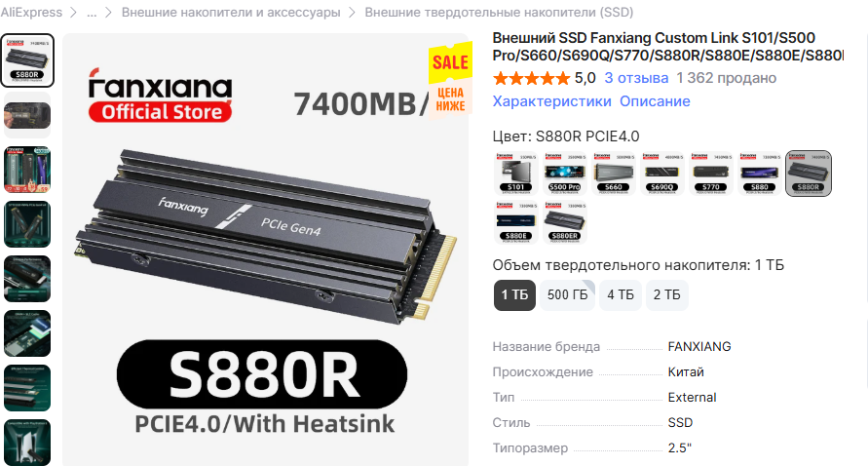Select 500 ГБ storage capacity

(x=567, y=294)
